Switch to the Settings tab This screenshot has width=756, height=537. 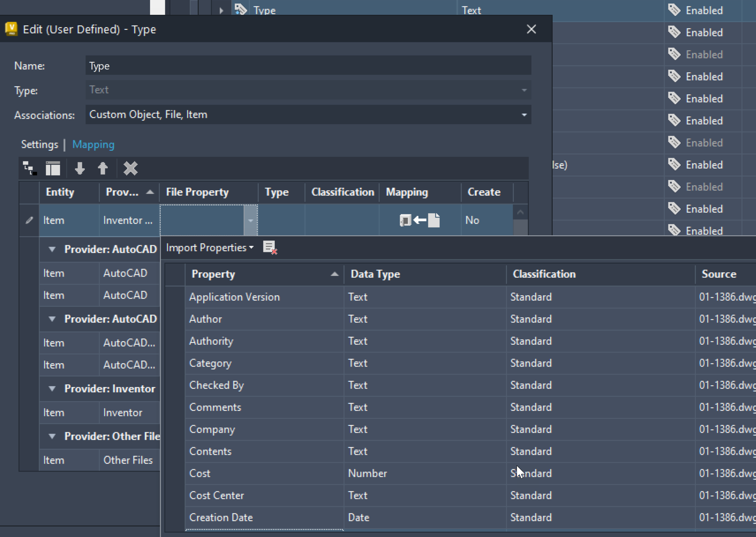pyautogui.click(x=40, y=144)
